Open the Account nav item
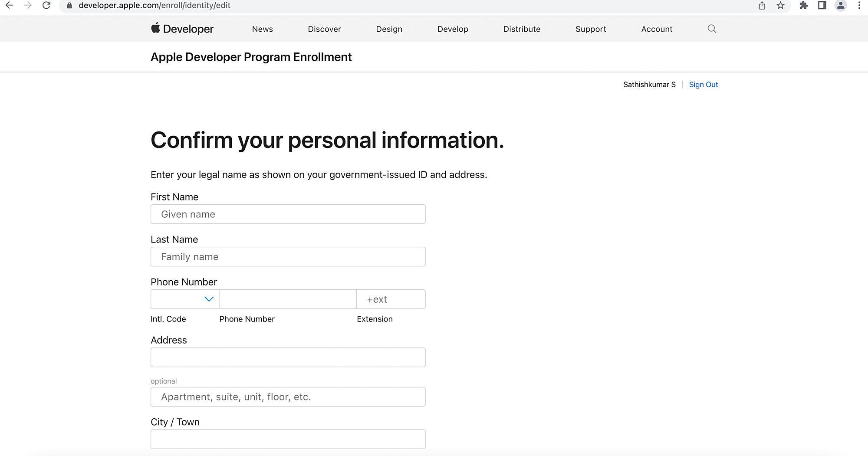Image resolution: width=868 pixels, height=456 pixels. 657,29
